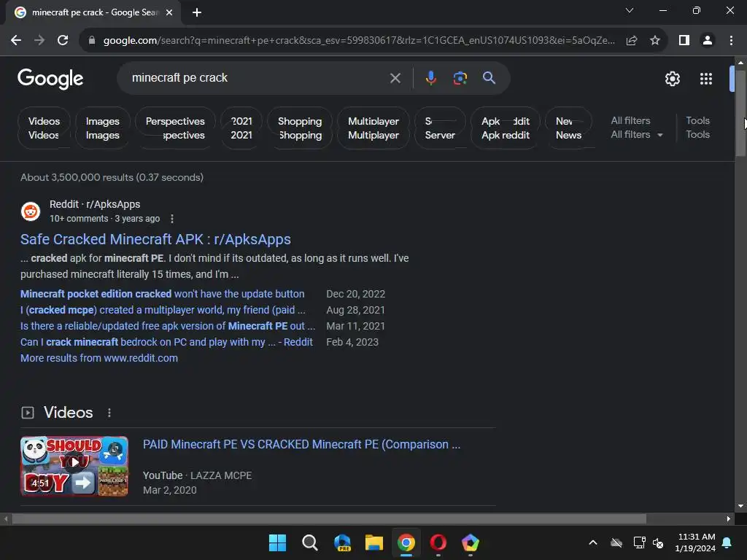Show hidden system tray icons
This screenshot has width=747, height=560.
(x=593, y=542)
